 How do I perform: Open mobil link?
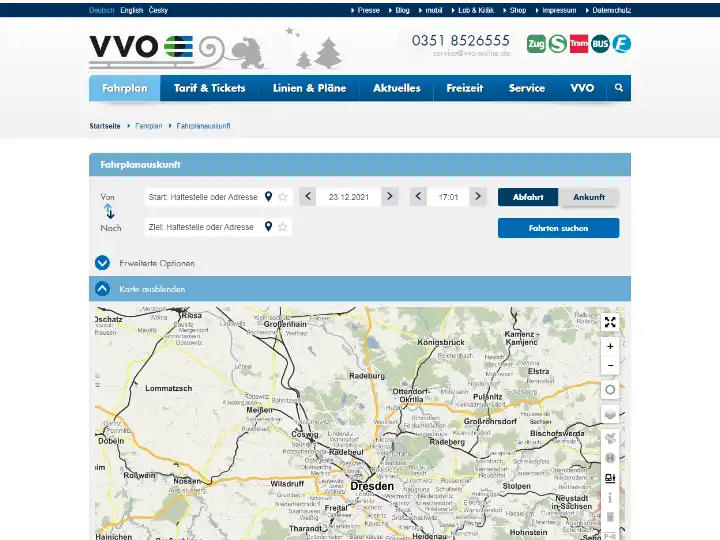click(434, 10)
